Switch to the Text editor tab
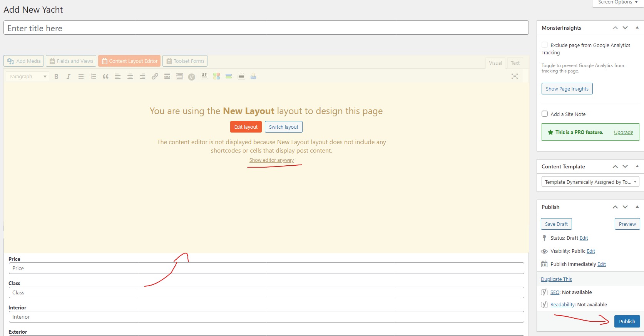Image resolution: width=644 pixels, height=336 pixels. [x=515, y=63]
